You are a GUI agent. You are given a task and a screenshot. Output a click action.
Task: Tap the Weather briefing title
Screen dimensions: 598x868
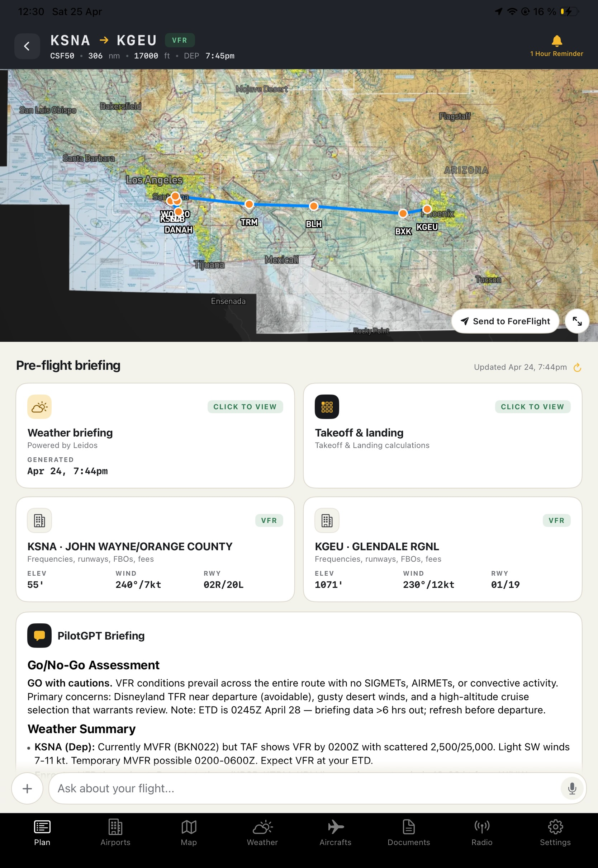70,433
